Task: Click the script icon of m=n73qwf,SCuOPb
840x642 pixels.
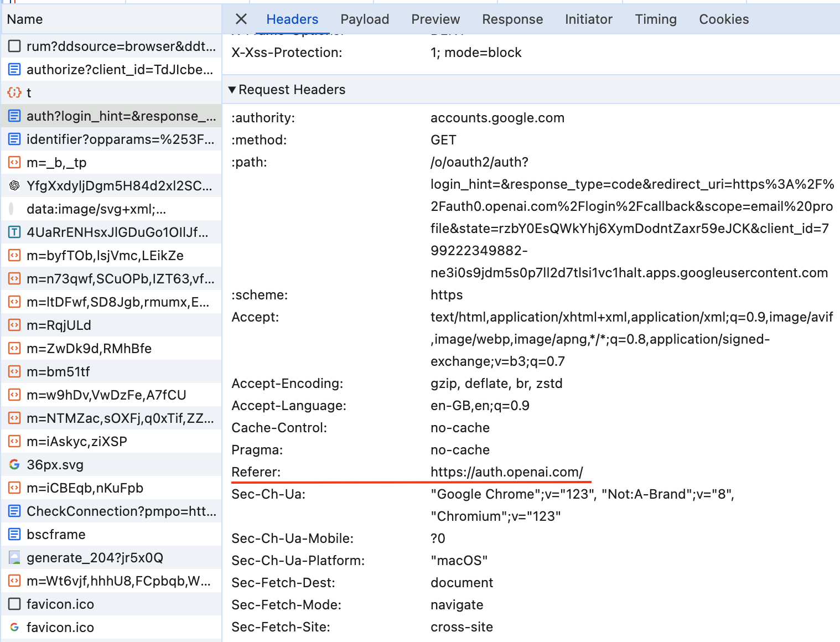Action: pos(14,279)
